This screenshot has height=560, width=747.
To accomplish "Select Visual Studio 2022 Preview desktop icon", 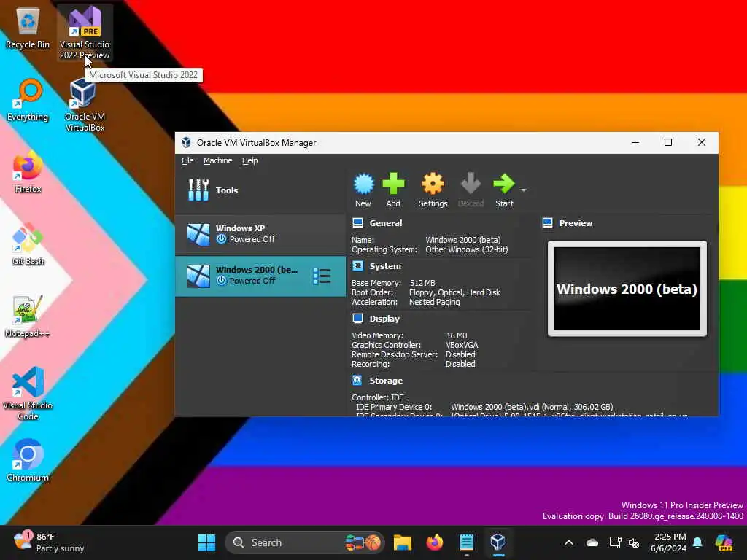I will point(85,34).
